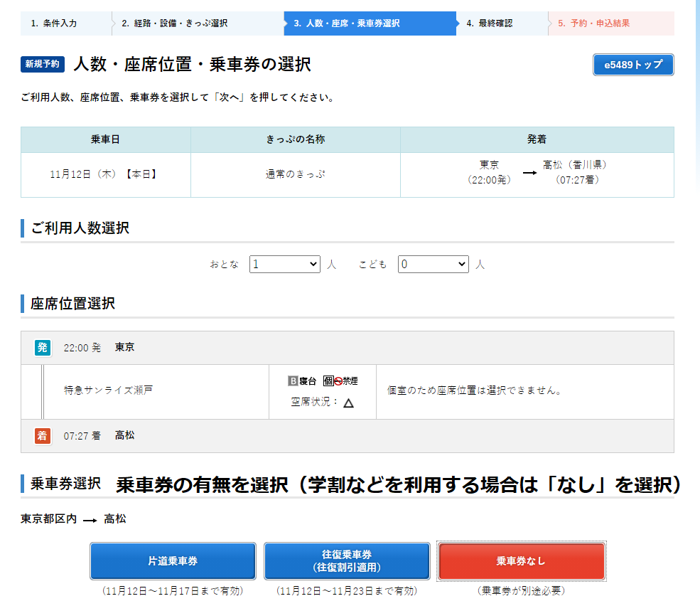Open the こども passenger count dropdown

432,264
